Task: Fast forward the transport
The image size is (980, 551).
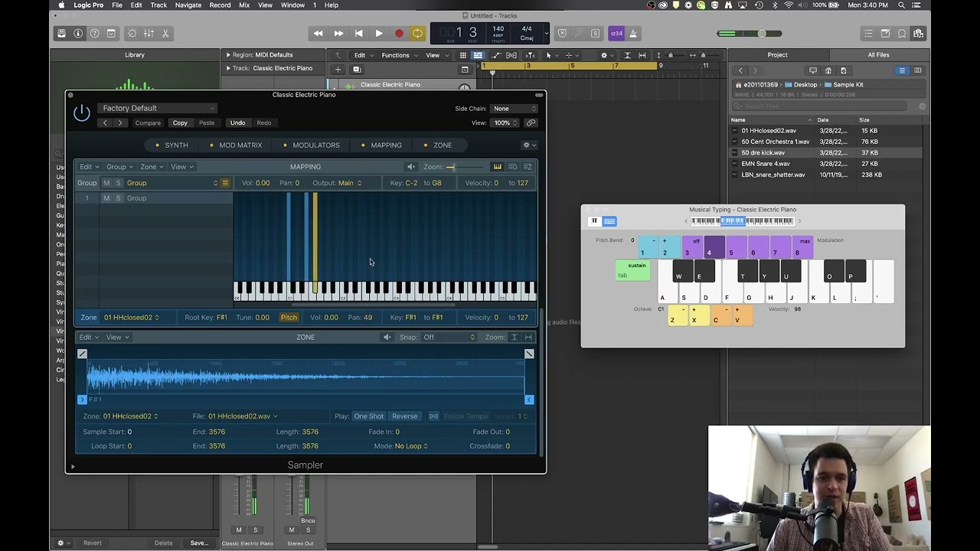Action: tap(338, 34)
